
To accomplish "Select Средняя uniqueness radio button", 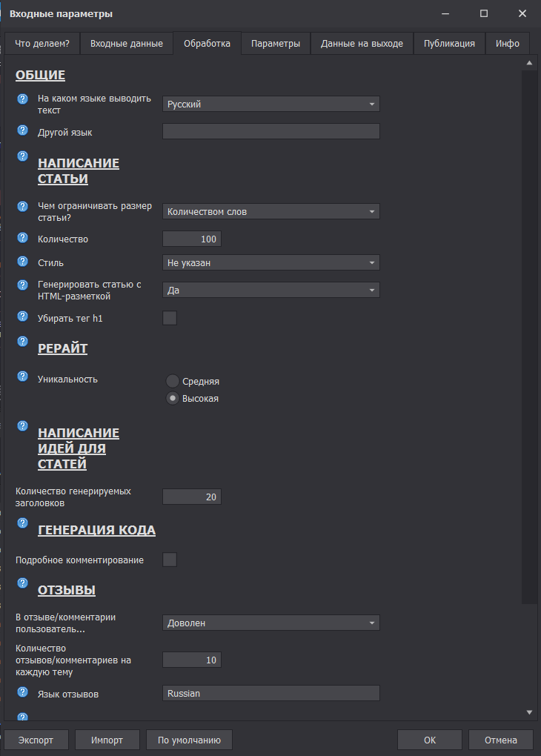I will [x=173, y=382].
